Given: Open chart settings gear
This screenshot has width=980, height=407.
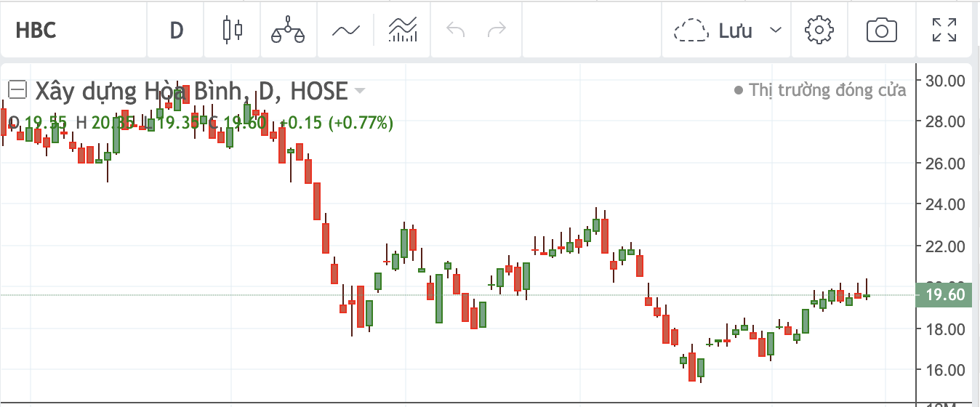Looking at the screenshot, I should pos(819,31).
